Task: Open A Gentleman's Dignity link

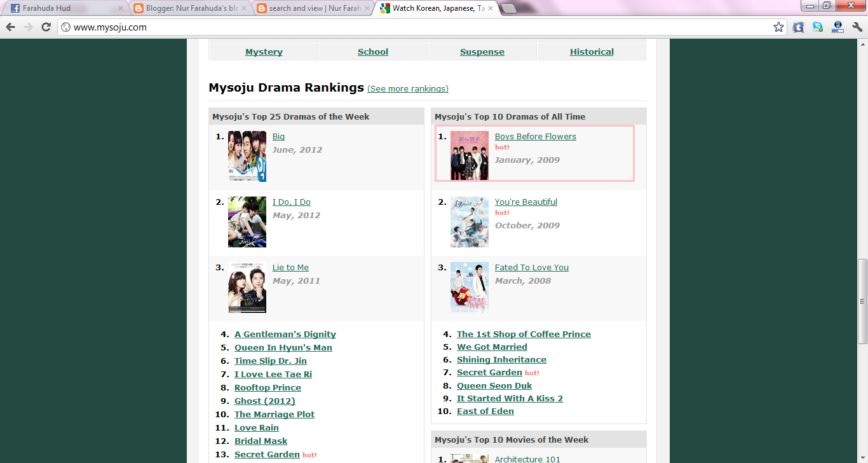Action: tap(285, 335)
